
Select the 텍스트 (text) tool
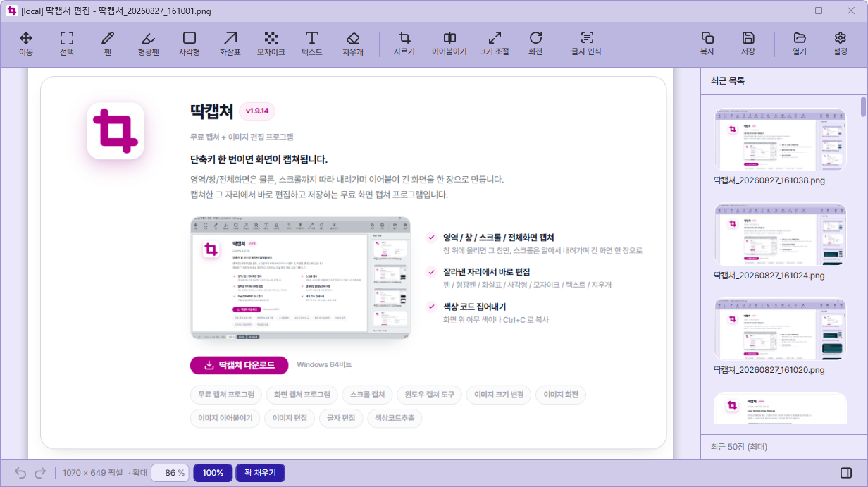(312, 43)
